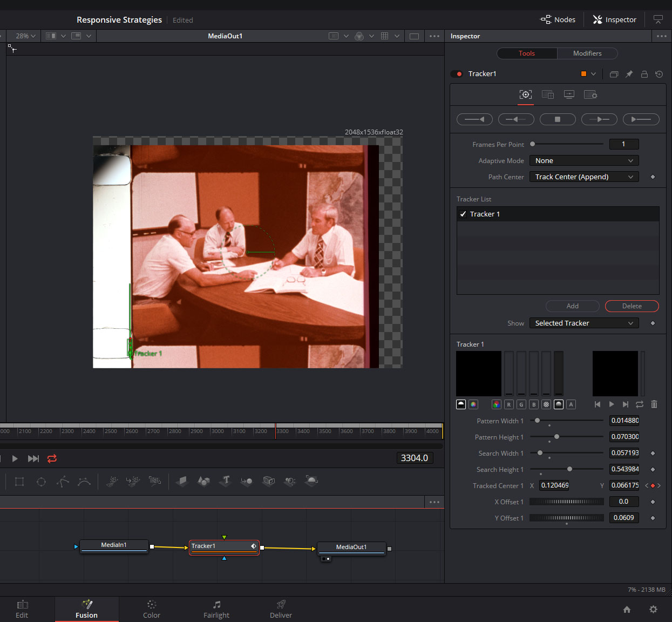Open project settings gear icon

(x=653, y=610)
